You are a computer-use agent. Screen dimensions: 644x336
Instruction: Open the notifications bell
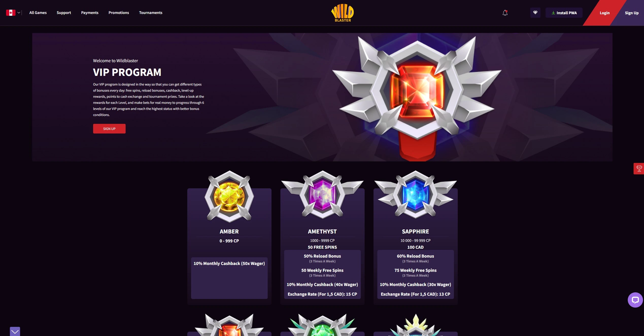(x=505, y=13)
